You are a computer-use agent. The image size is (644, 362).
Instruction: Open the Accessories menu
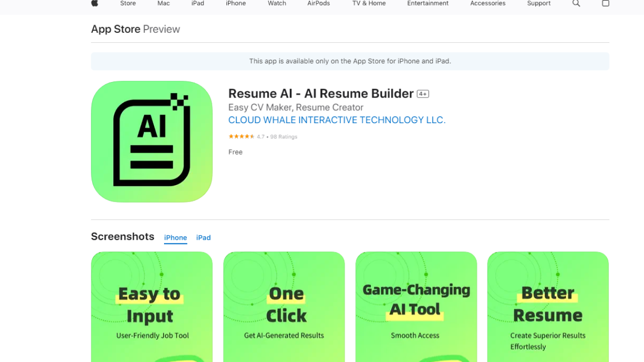click(x=488, y=3)
